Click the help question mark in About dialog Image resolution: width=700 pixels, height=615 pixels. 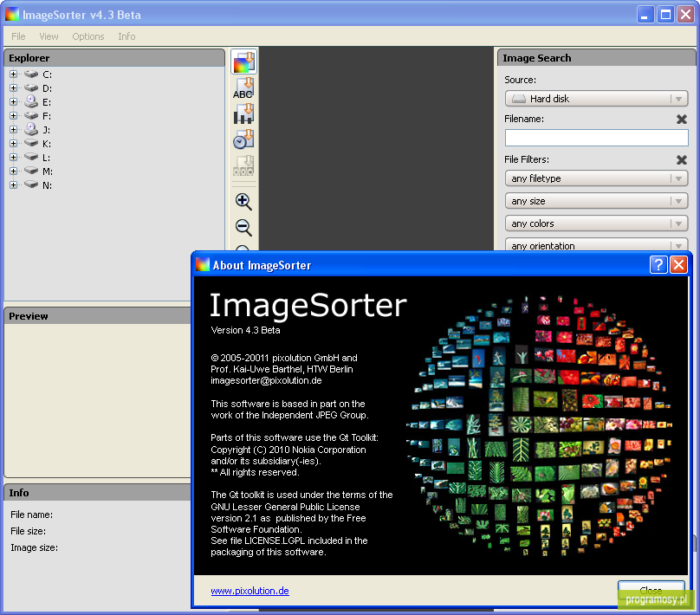pos(658,265)
